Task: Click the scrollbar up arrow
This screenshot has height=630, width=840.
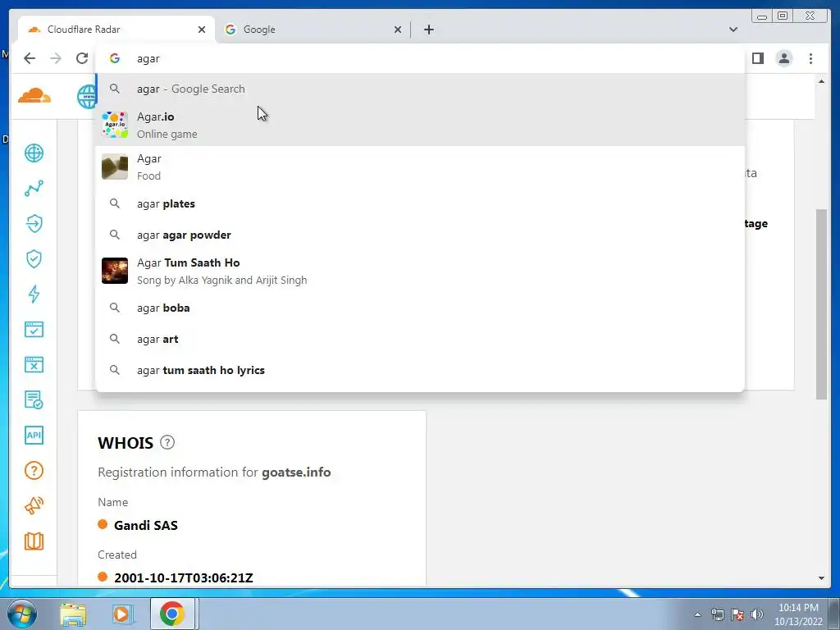Action: point(821,81)
